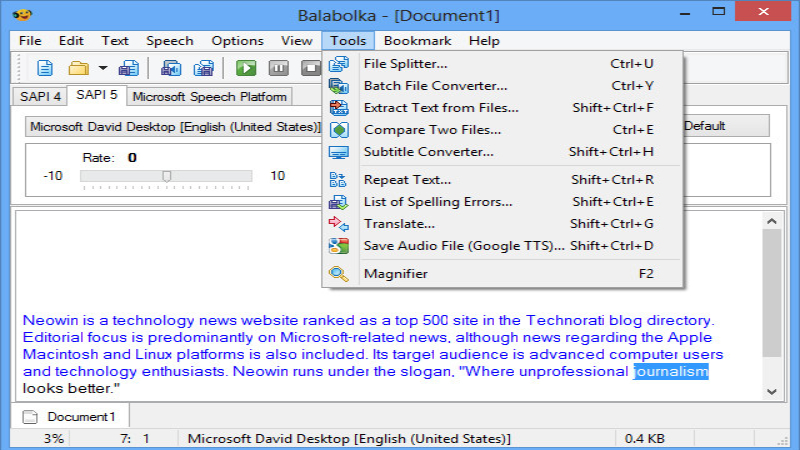Pause speech with the Pause button
This screenshot has height=450, width=800.
pyautogui.click(x=279, y=68)
